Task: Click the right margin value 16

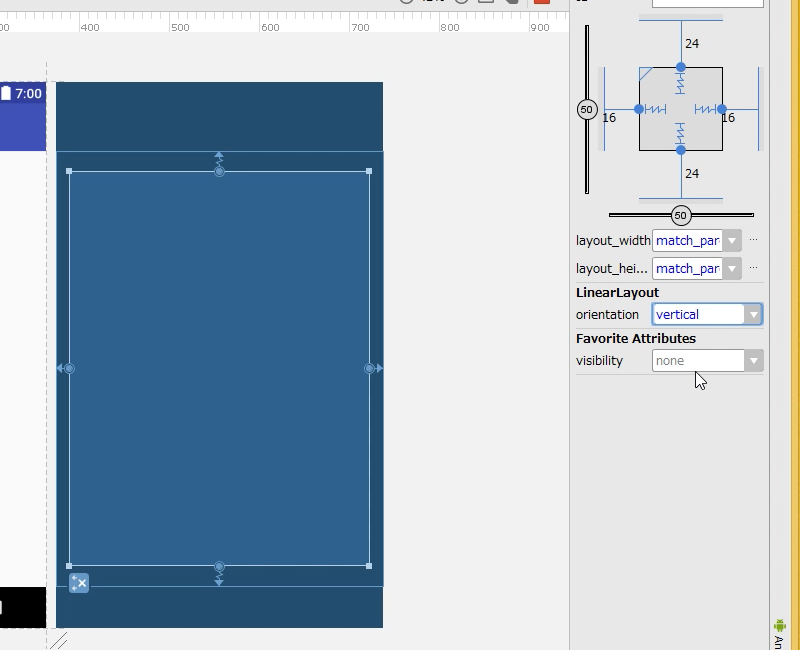Action: tap(729, 118)
